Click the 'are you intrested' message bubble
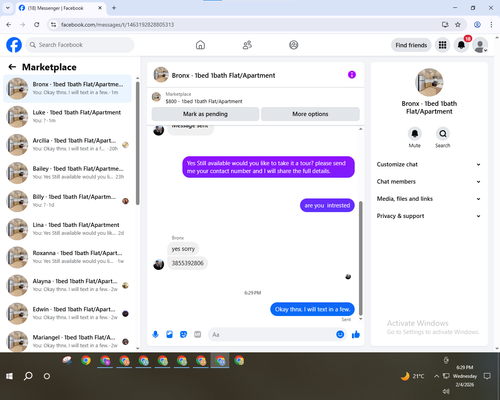500x400 pixels. [x=327, y=205]
